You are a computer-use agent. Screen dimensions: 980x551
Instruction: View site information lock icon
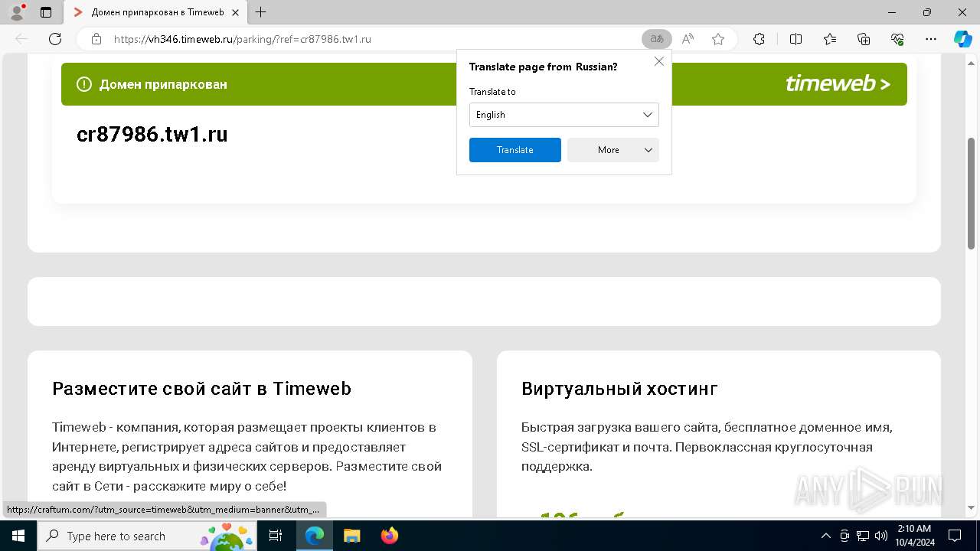click(96, 39)
